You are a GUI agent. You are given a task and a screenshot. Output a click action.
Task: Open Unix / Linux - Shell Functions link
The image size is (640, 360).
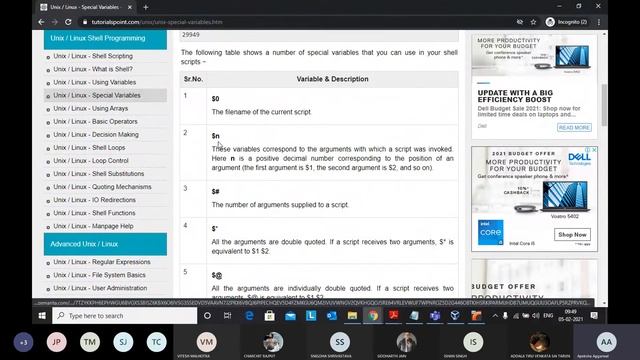point(94,213)
